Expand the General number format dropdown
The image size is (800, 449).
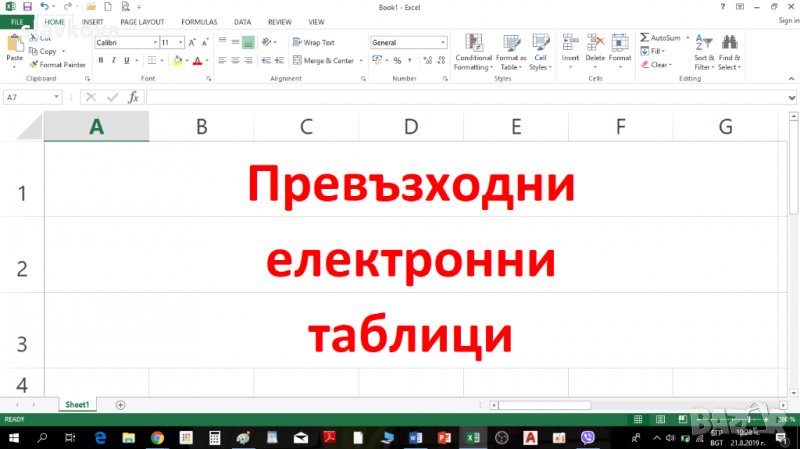442,43
